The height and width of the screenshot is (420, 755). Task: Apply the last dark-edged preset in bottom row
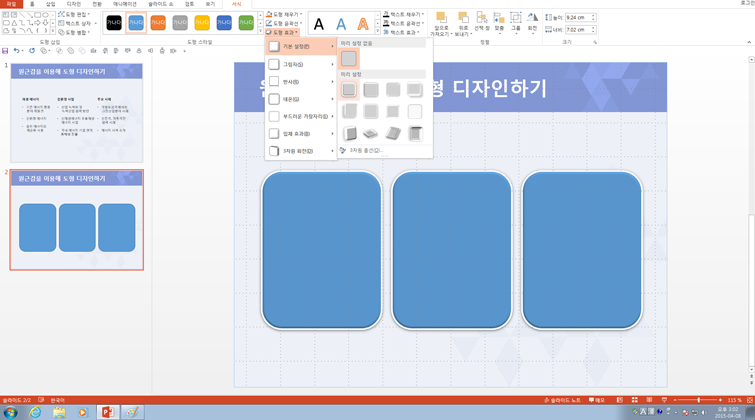(x=415, y=133)
